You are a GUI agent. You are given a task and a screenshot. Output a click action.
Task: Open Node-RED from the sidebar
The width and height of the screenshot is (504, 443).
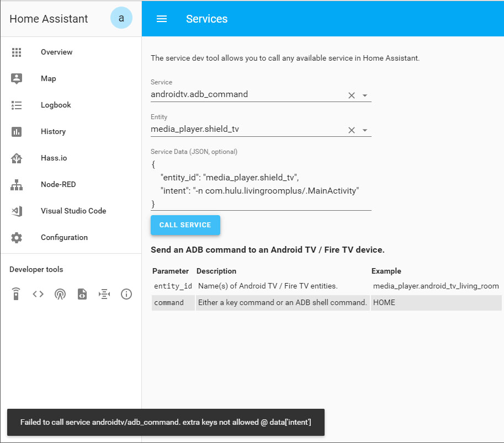71,184
